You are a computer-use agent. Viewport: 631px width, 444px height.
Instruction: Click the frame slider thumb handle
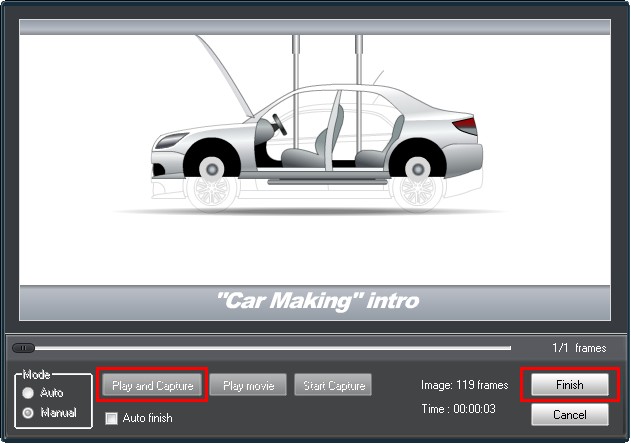click(x=23, y=348)
